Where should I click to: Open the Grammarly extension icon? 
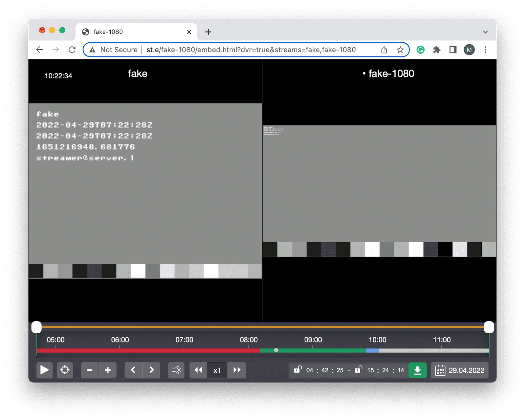tap(421, 50)
